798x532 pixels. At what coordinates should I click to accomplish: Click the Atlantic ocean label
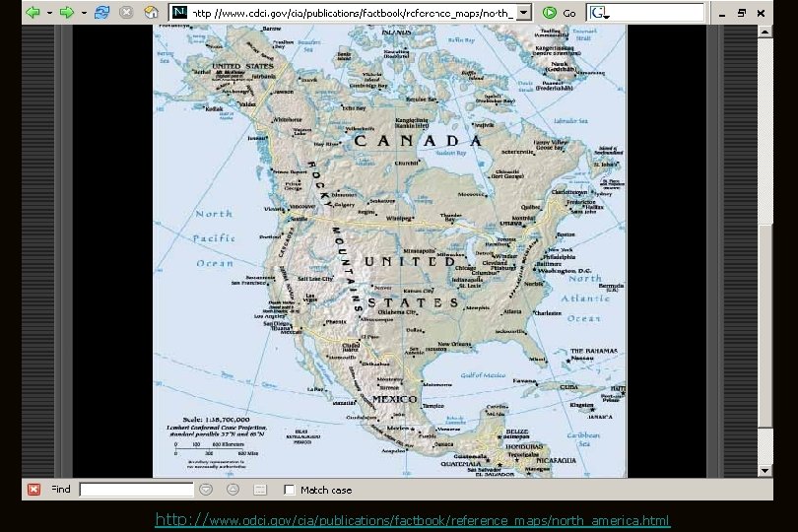[x=585, y=299]
